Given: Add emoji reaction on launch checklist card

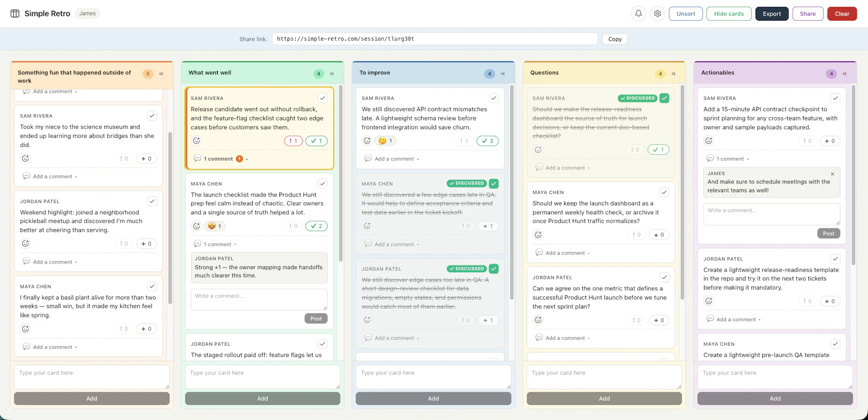Looking at the screenshot, I should point(196,226).
